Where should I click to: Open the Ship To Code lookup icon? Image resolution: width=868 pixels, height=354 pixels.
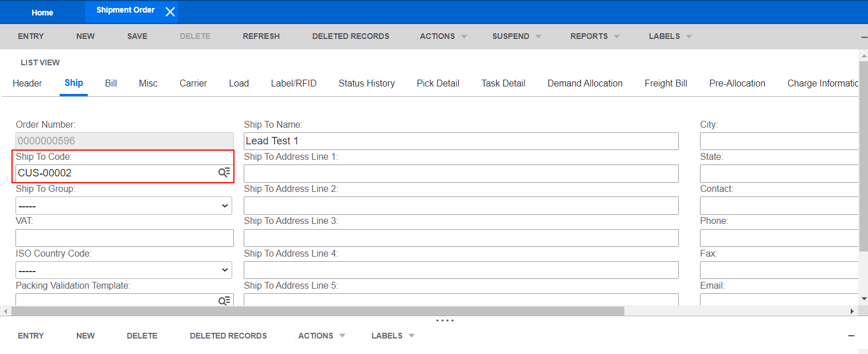pyautogui.click(x=224, y=172)
